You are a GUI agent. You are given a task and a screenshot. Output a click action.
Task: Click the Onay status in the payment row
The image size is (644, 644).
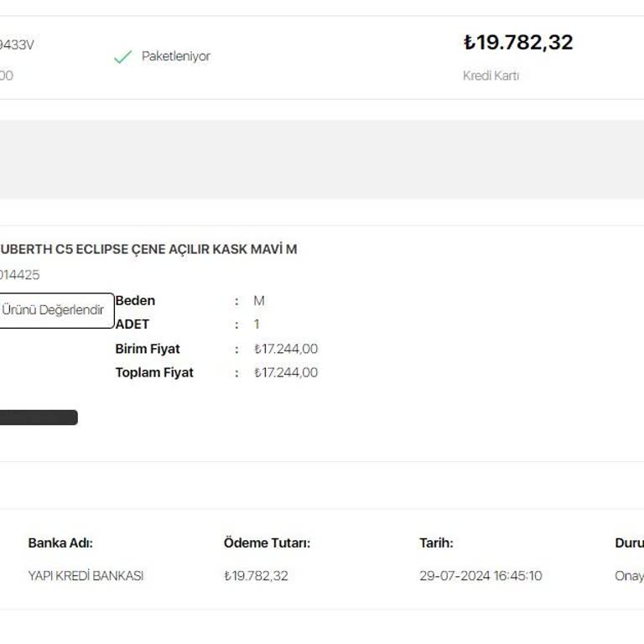629,576
